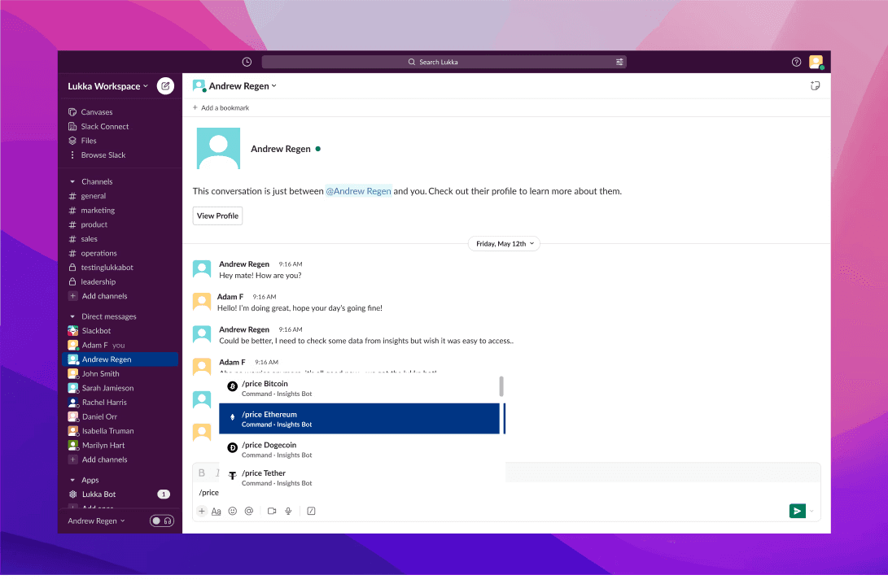Click the command list scrollbar
This screenshot has width=888, height=588.
[x=501, y=386]
